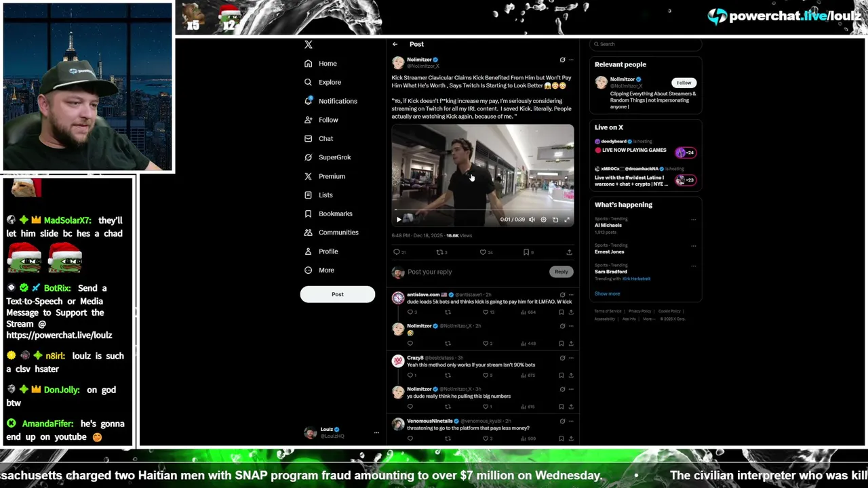Repost antislave.com's reply

448,312
